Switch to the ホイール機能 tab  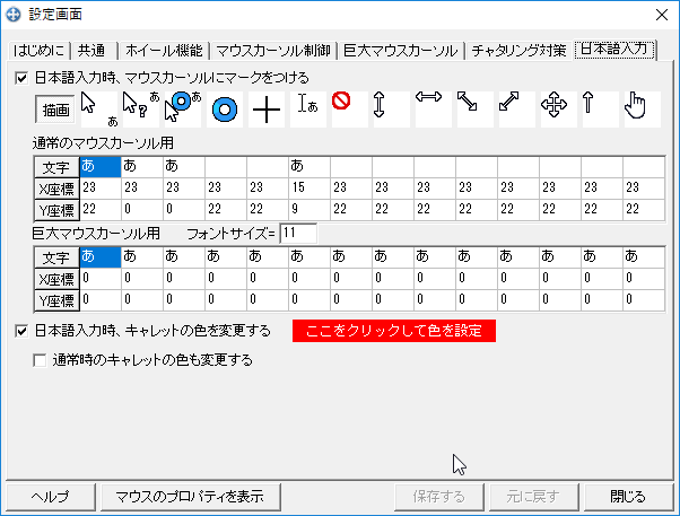[x=163, y=51]
